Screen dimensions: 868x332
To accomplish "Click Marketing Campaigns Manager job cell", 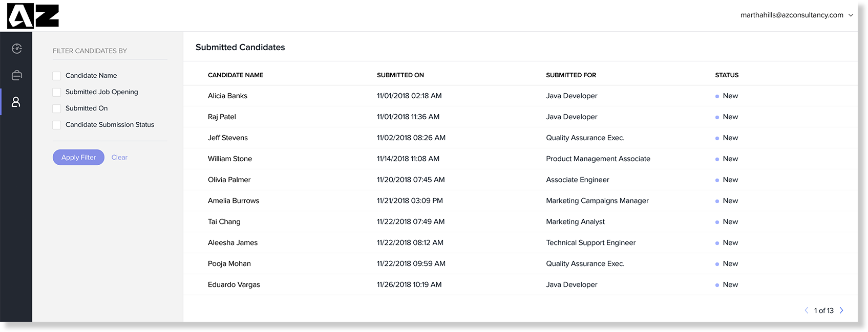I will 597,201.
